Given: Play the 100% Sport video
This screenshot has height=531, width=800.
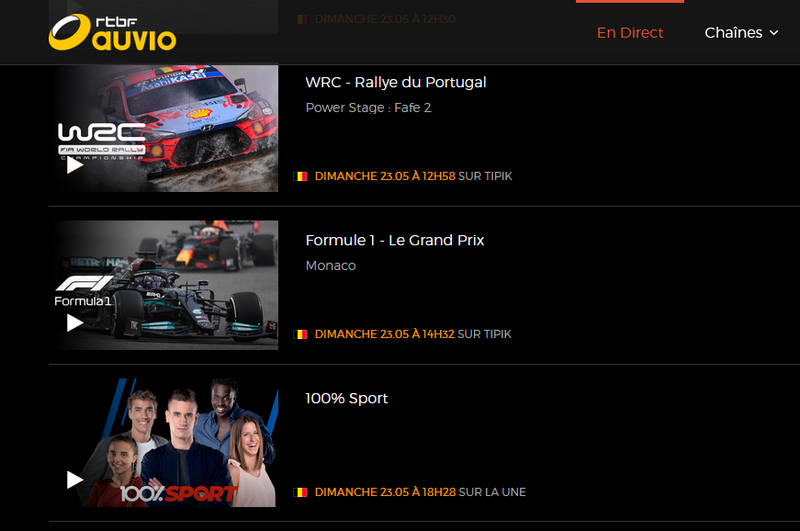Looking at the screenshot, I should click(x=75, y=480).
